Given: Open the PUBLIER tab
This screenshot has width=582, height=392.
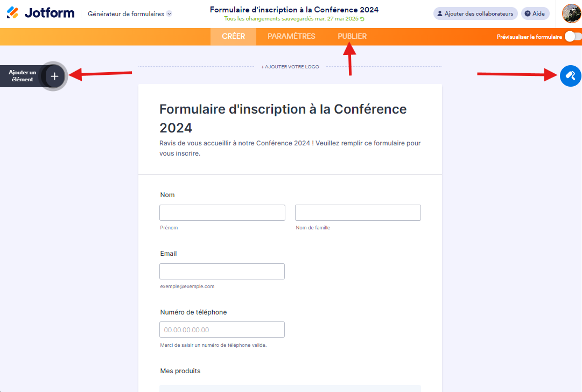Looking at the screenshot, I should click(x=352, y=37).
